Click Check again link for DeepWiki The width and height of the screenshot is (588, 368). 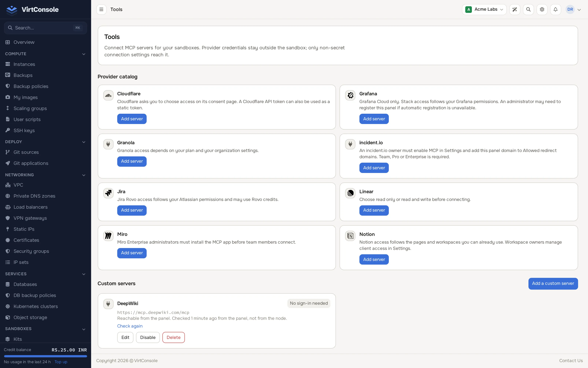[130, 326]
